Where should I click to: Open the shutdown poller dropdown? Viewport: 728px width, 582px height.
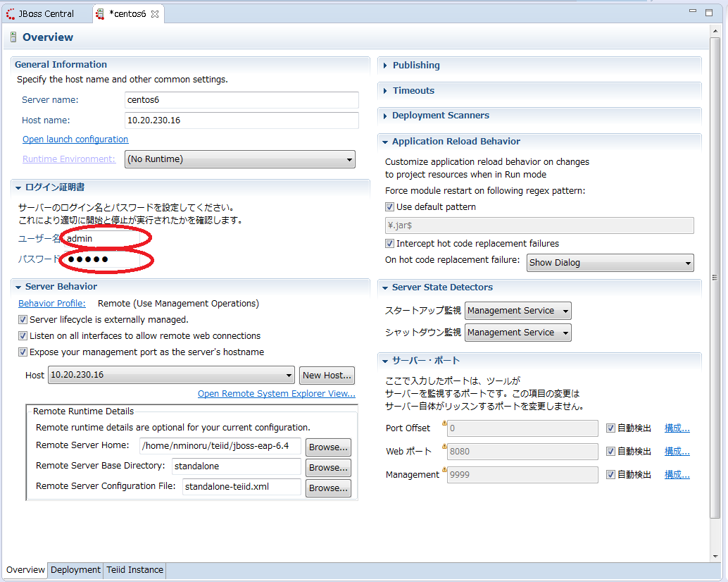pyautogui.click(x=517, y=333)
